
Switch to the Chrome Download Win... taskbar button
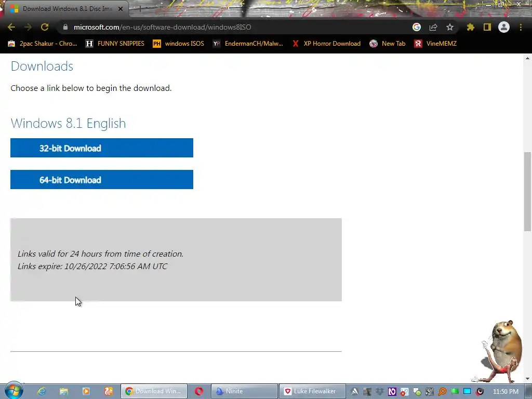[154, 391]
